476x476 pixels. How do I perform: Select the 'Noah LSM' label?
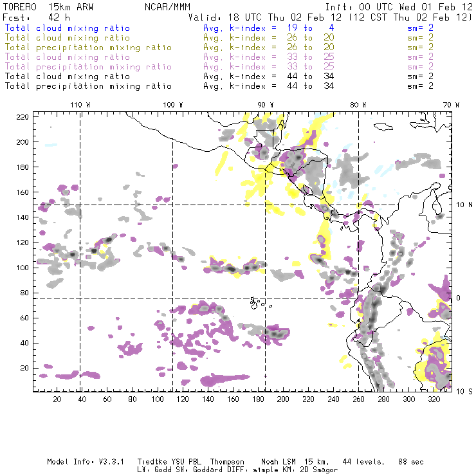(279, 462)
